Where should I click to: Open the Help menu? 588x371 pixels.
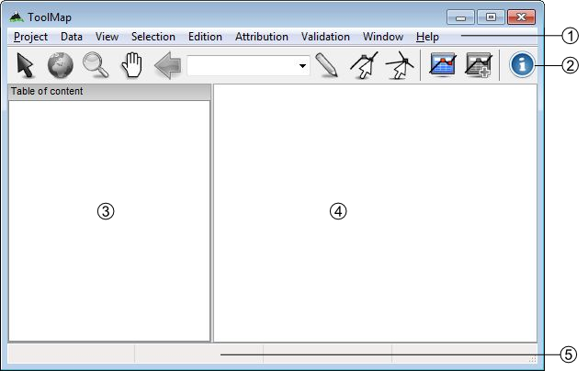tap(427, 37)
